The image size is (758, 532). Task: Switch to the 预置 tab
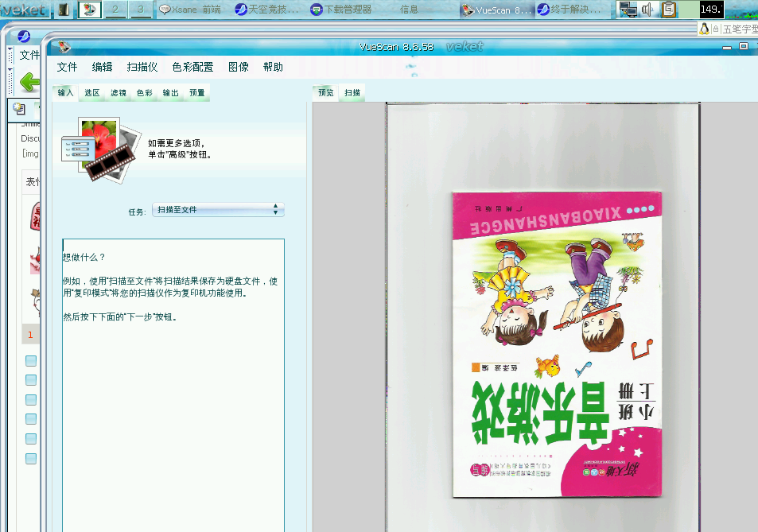[x=196, y=93]
